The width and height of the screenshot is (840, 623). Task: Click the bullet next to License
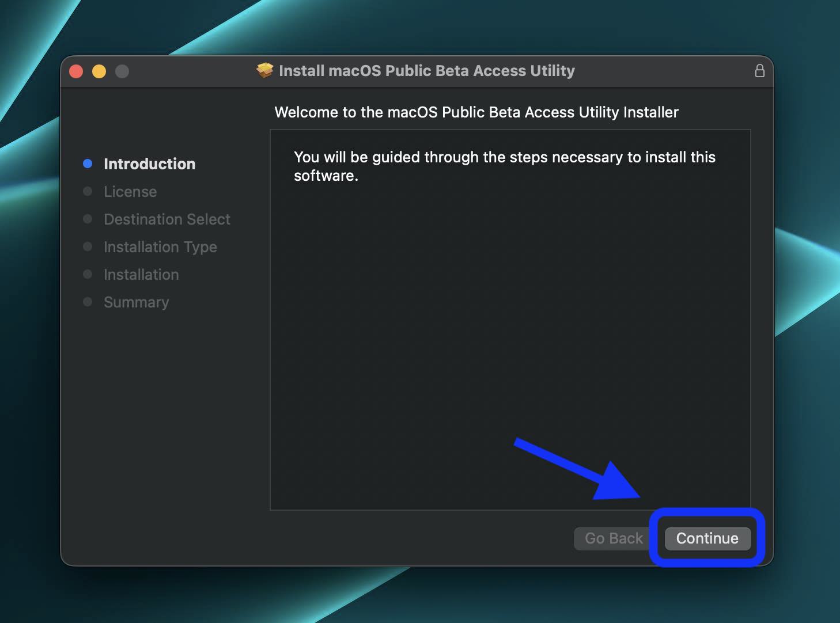pyautogui.click(x=88, y=191)
